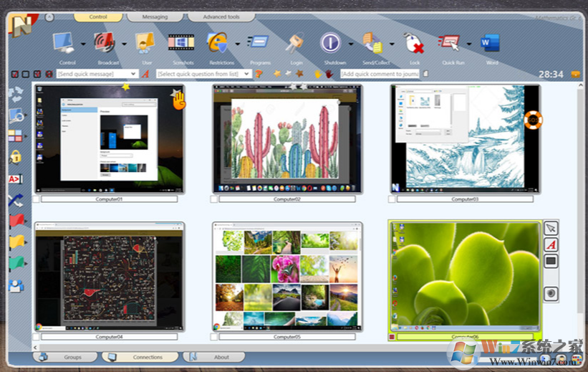Click the SOS lifebuoy on Computer03

(x=534, y=119)
